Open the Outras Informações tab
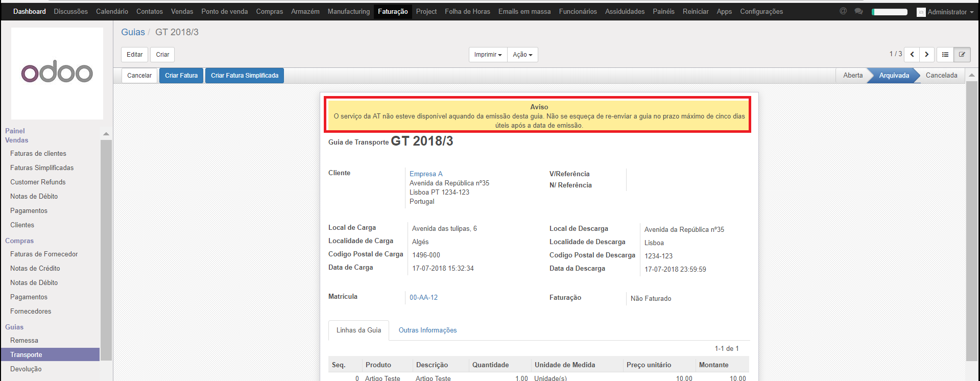 427,330
